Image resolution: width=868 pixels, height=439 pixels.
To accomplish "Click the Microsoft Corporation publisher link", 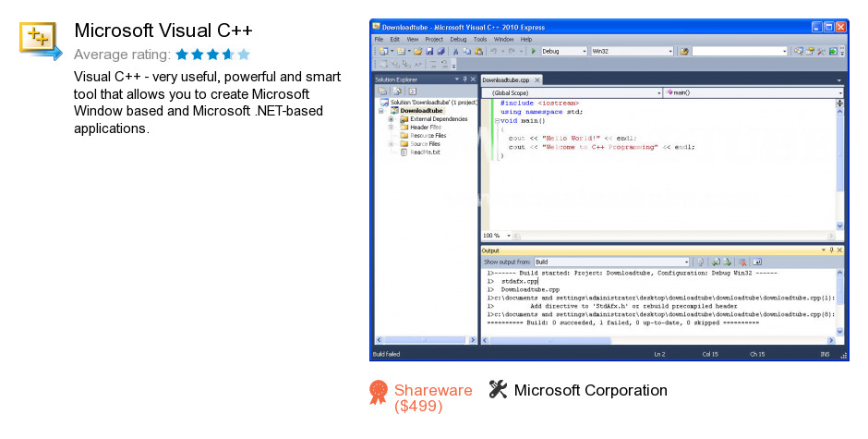I will 590,390.
